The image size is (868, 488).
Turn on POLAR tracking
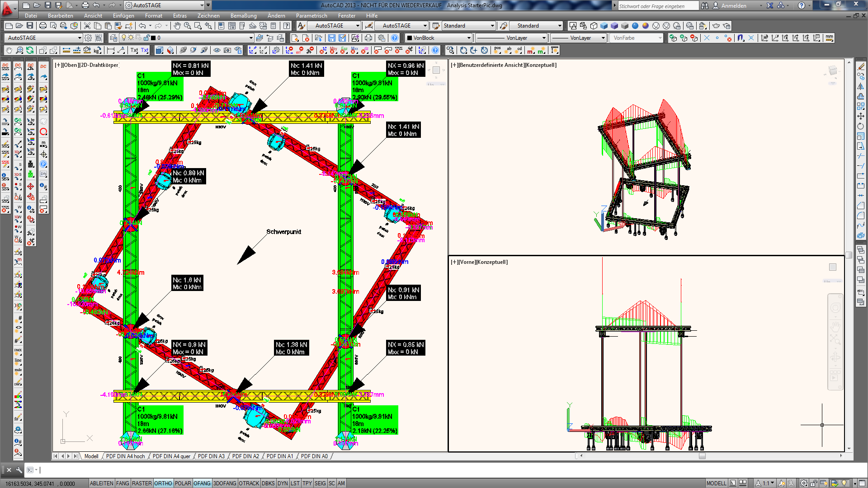pos(183,483)
